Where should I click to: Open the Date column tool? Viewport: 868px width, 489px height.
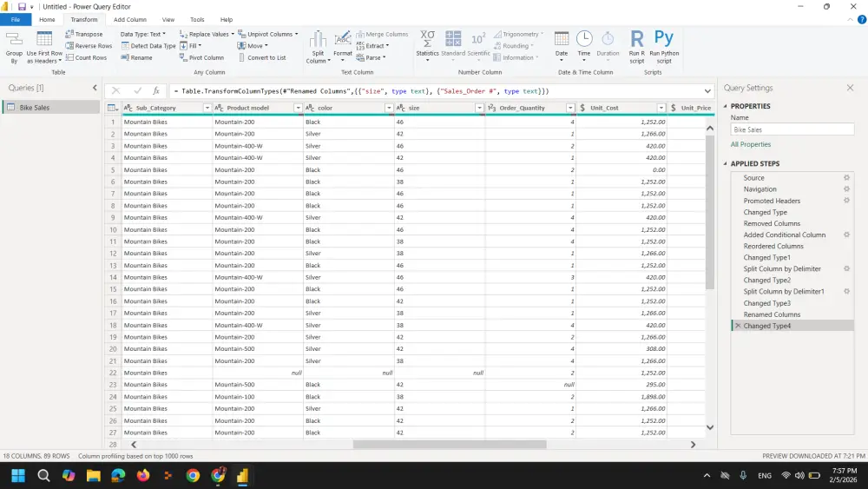point(562,45)
